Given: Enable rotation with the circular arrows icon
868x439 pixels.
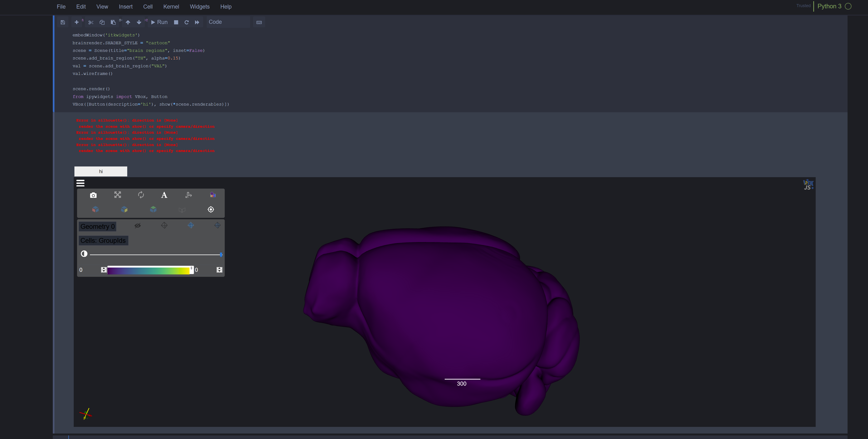Looking at the screenshot, I should point(141,195).
